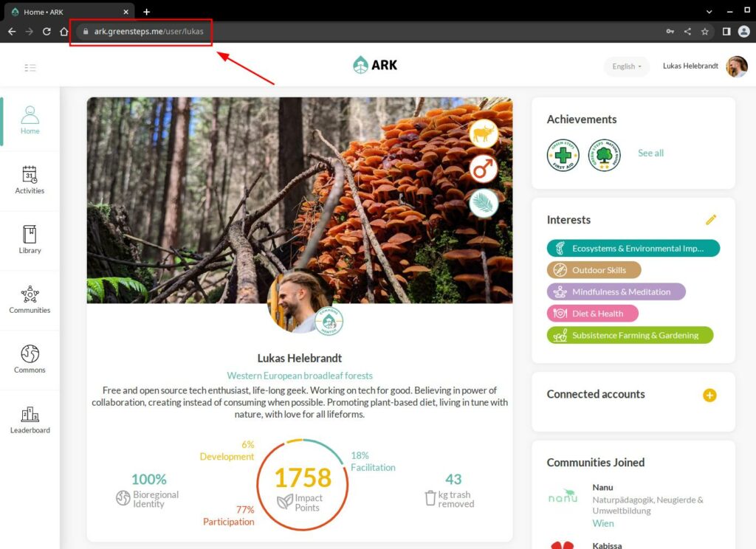Click the Communities Joined heading
Image resolution: width=756 pixels, height=549 pixels.
(596, 463)
